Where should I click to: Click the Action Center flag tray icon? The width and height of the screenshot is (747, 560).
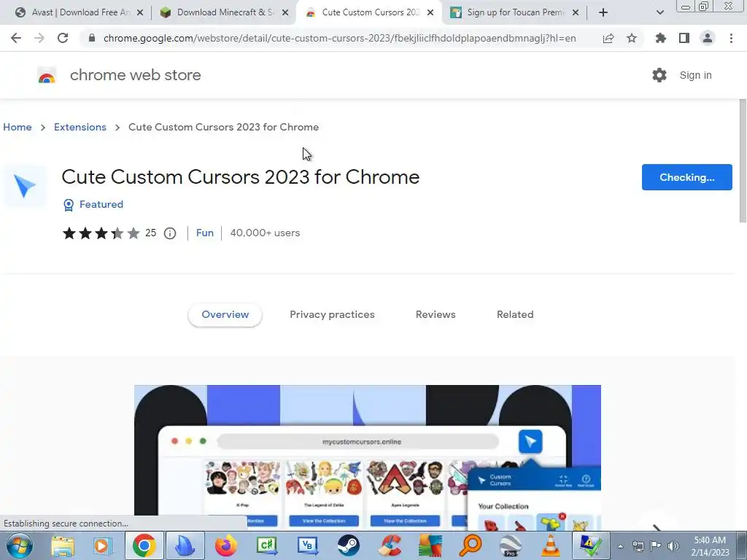pyautogui.click(x=656, y=546)
